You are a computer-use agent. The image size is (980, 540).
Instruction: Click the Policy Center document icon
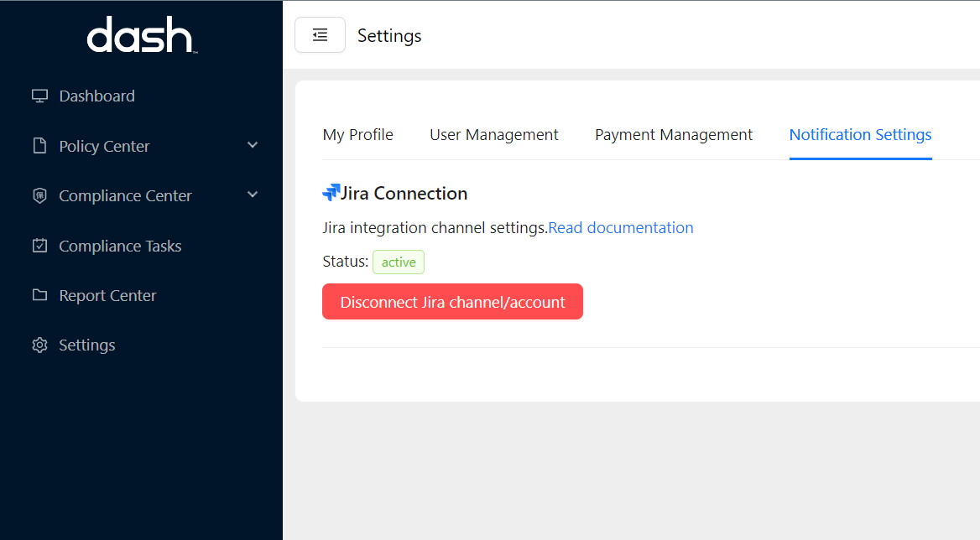click(39, 146)
